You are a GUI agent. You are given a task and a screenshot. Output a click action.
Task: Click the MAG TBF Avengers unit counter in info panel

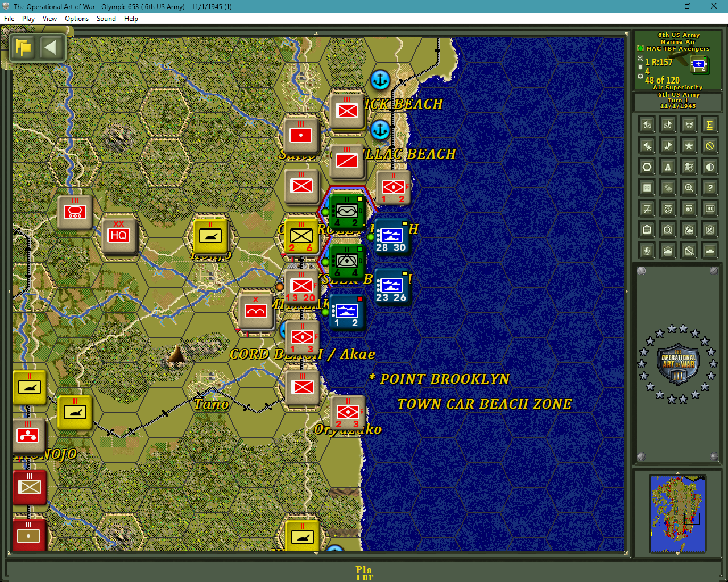click(700, 65)
